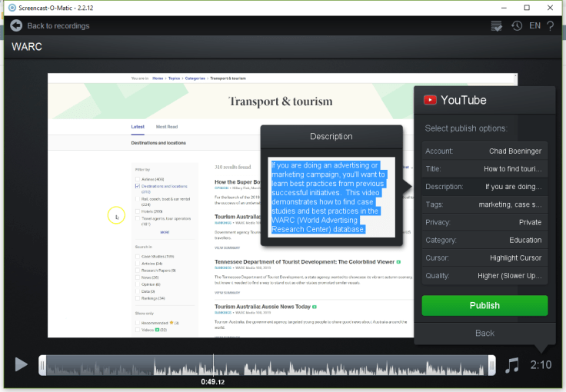Image resolution: width=566 pixels, height=392 pixels.
Task: Toggle the Rankings checkbox
Action: tap(138, 298)
